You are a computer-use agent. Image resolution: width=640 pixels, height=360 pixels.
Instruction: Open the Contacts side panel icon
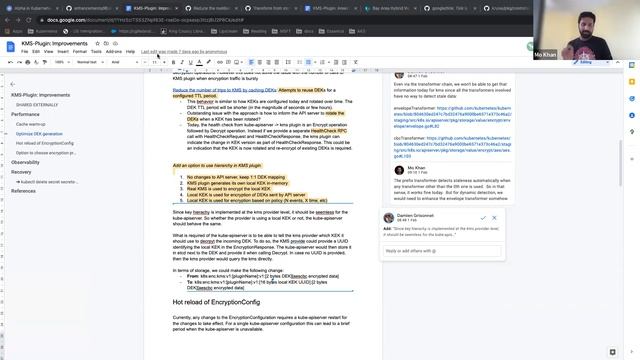pos(632,116)
